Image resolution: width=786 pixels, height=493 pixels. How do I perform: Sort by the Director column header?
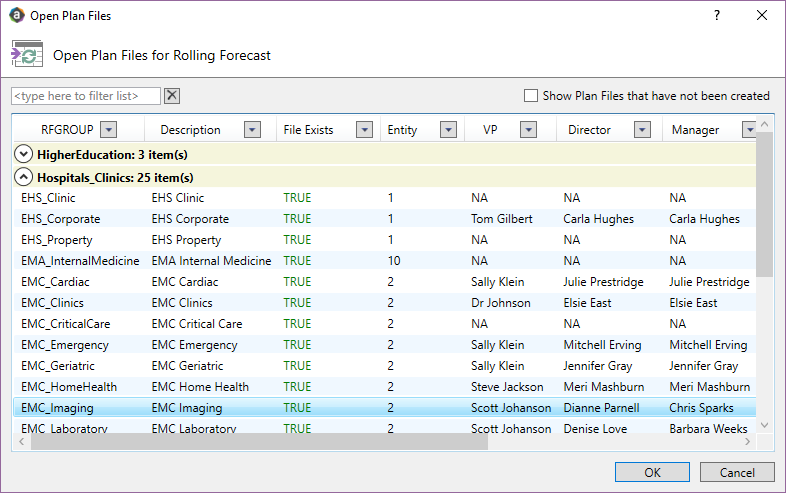589,130
